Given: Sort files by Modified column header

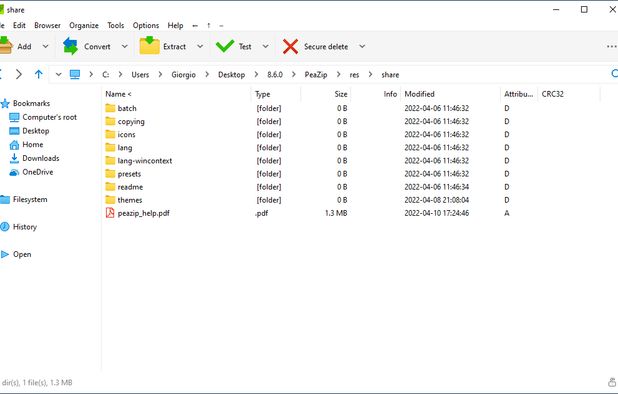Looking at the screenshot, I should coord(419,94).
